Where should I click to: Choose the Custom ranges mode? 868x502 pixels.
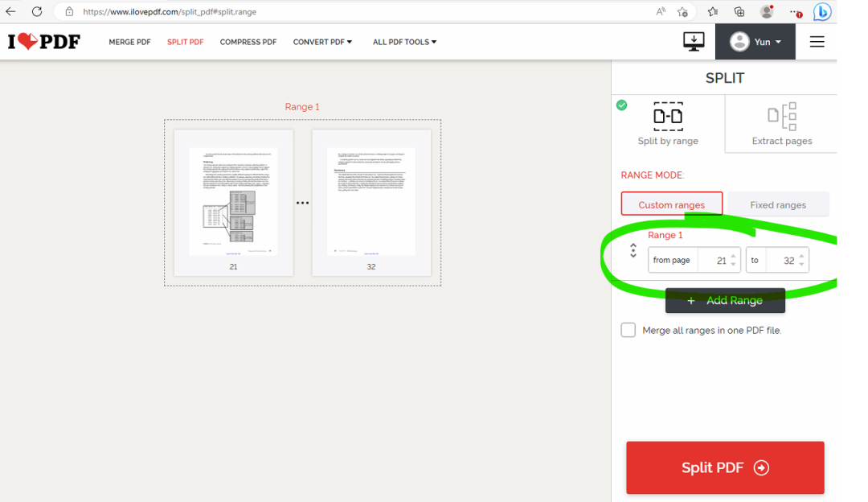[671, 204]
